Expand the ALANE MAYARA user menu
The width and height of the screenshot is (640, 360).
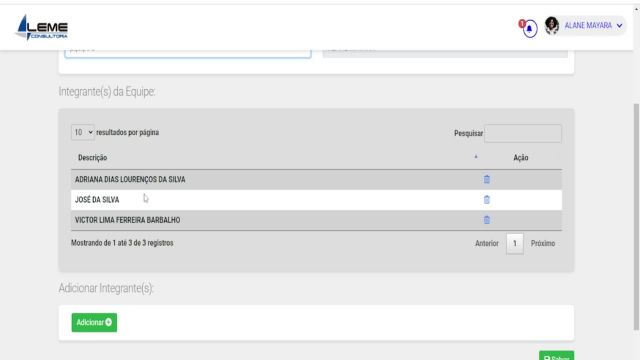(x=593, y=26)
